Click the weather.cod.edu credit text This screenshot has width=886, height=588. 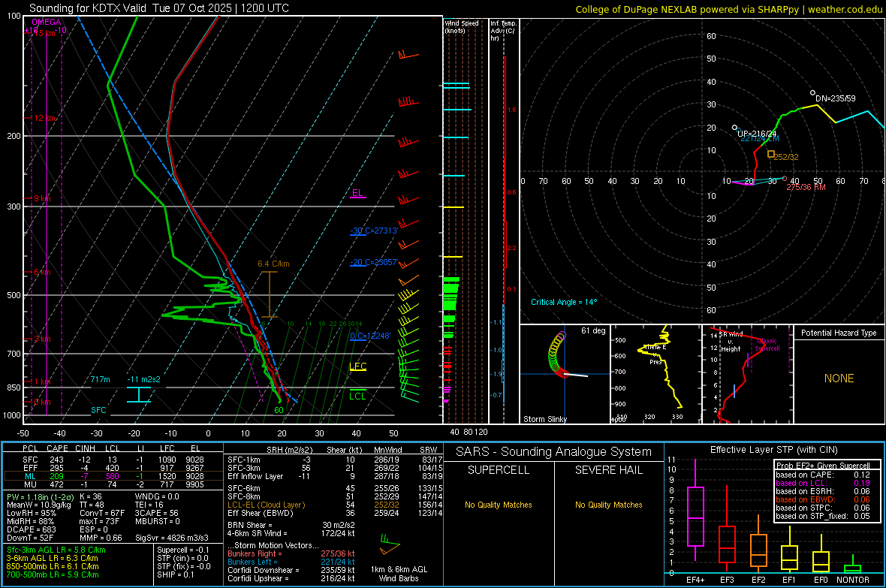(845, 9)
